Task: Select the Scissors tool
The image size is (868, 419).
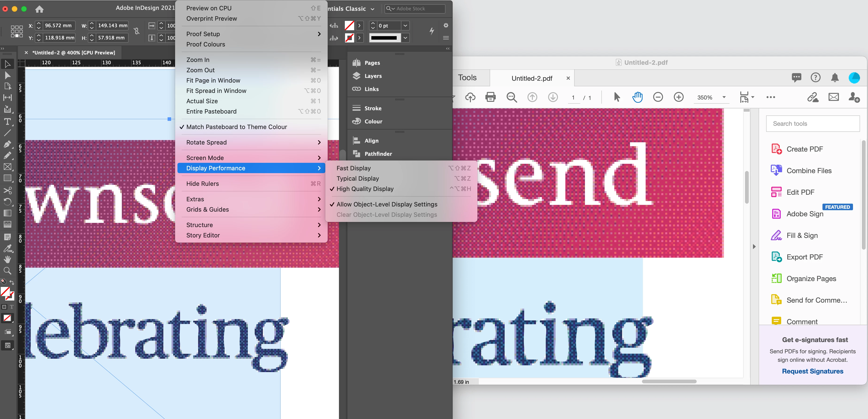Action: coord(8,190)
